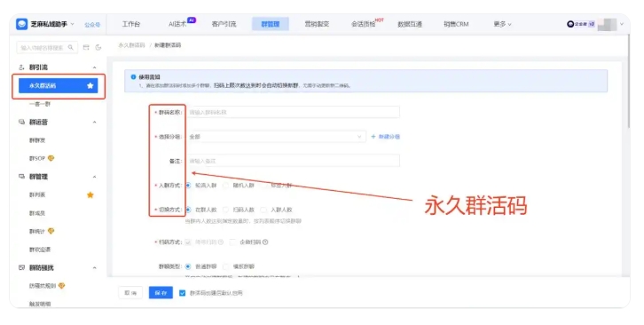
Task: Click the sidebar function-name search field
Action: (47, 48)
